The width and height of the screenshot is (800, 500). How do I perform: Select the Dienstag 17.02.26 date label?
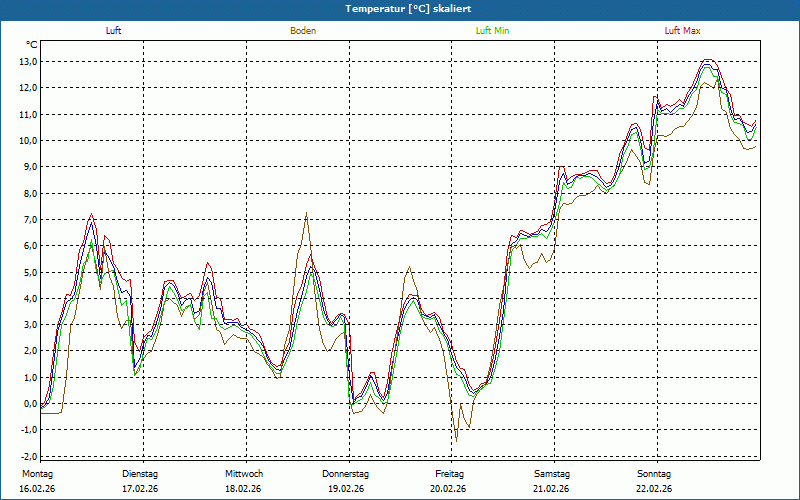[142, 481]
